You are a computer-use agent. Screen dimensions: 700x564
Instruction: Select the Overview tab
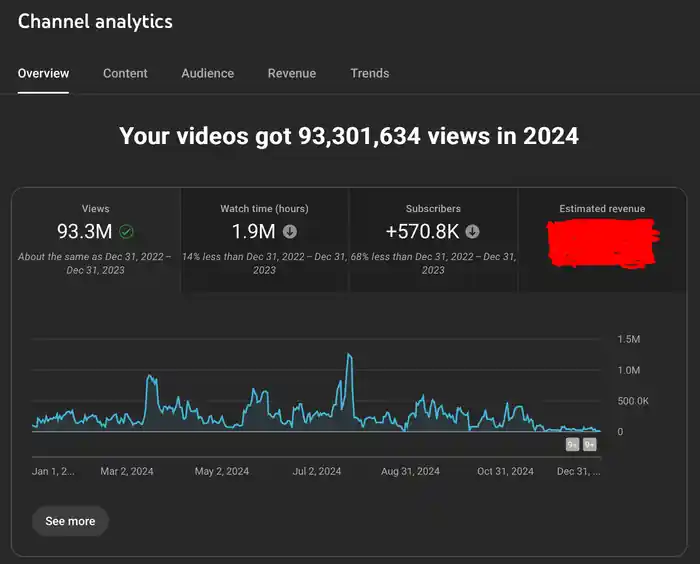pyautogui.click(x=43, y=73)
